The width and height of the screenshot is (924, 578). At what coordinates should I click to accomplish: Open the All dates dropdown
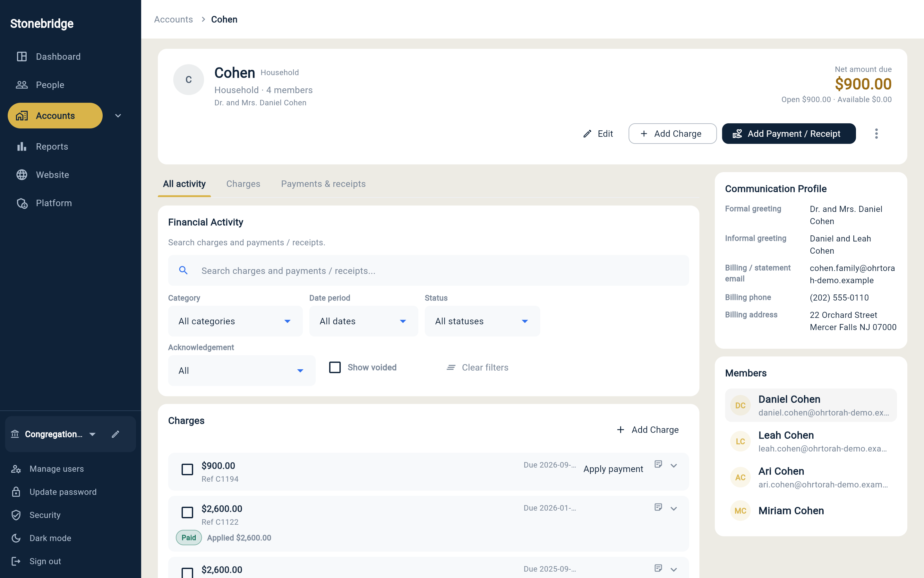(x=364, y=321)
